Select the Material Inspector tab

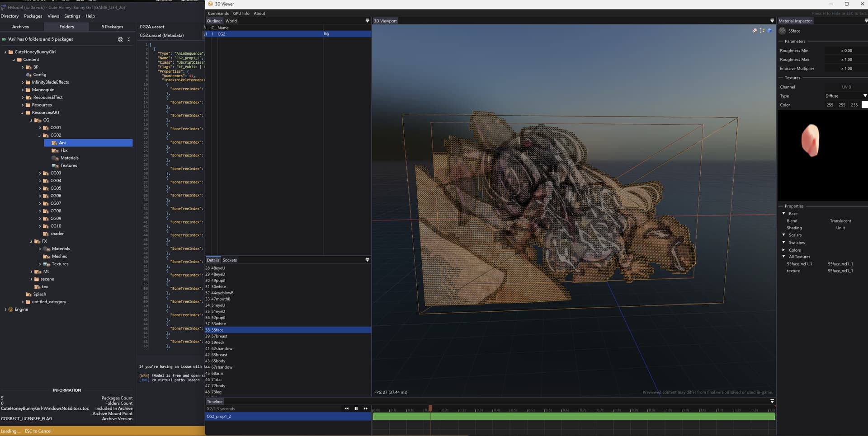pyautogui.click(x=795, y=21)
